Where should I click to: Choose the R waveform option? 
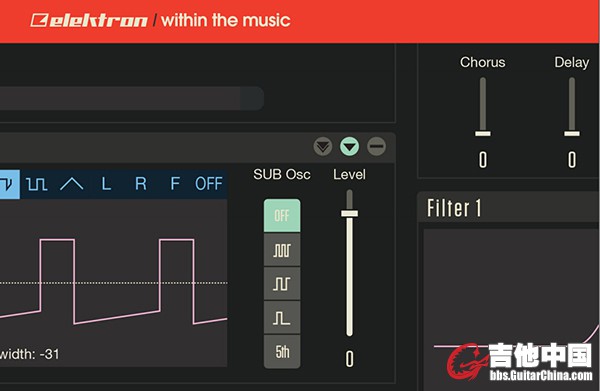[140, 184]
